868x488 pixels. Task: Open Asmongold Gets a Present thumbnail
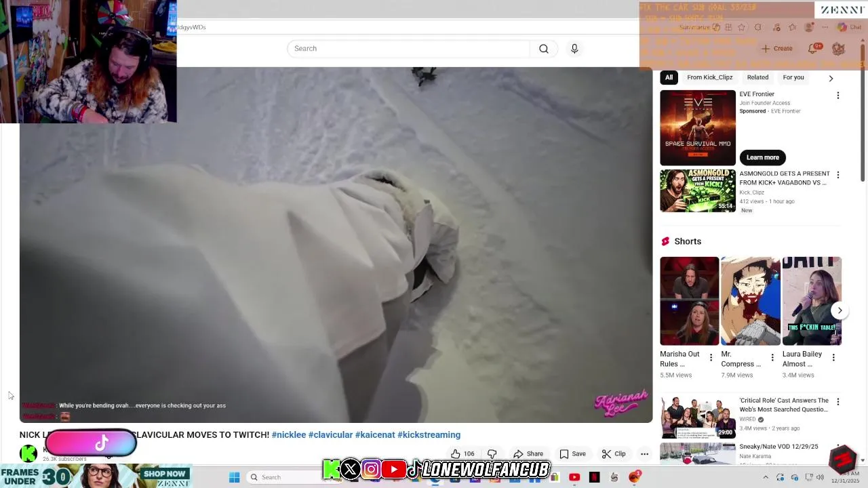point(698,190)
